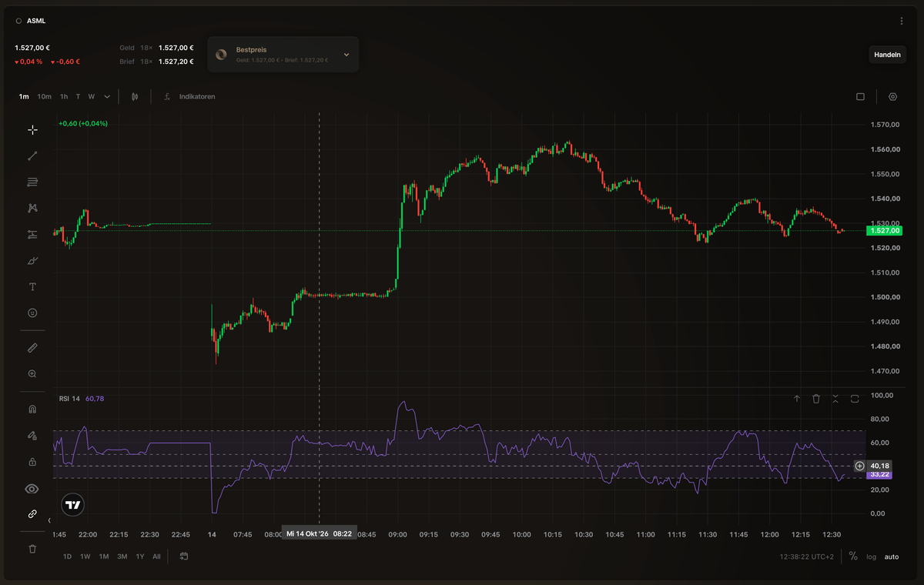Select the 3M date range
Screen dimensions: 924x585
tap(122, 557)
